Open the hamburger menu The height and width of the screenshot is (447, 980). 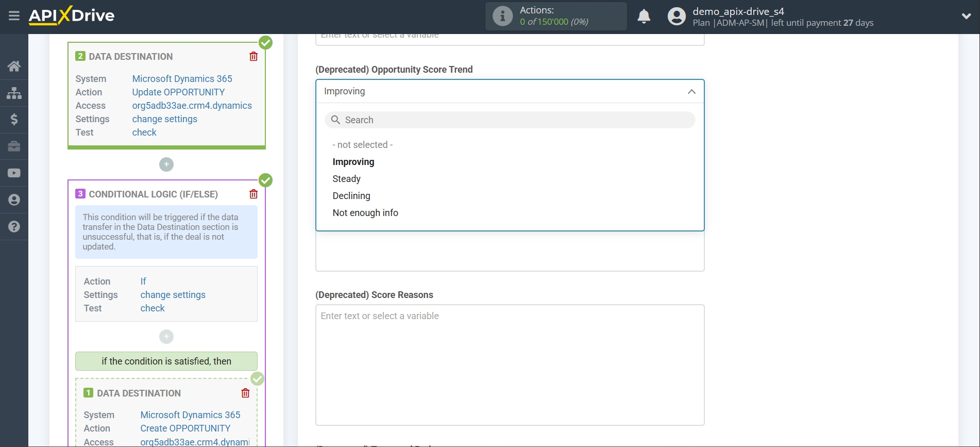pyautogui.click(x=14, y=16)
